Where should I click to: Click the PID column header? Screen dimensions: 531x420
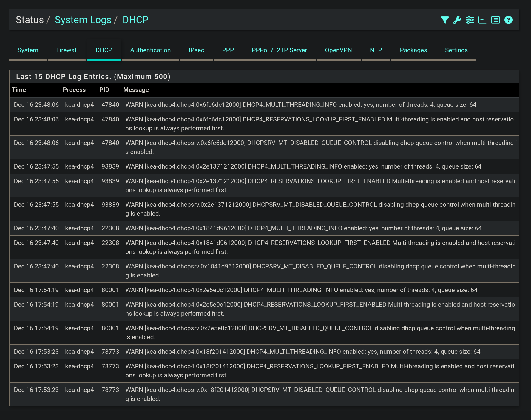104,90
